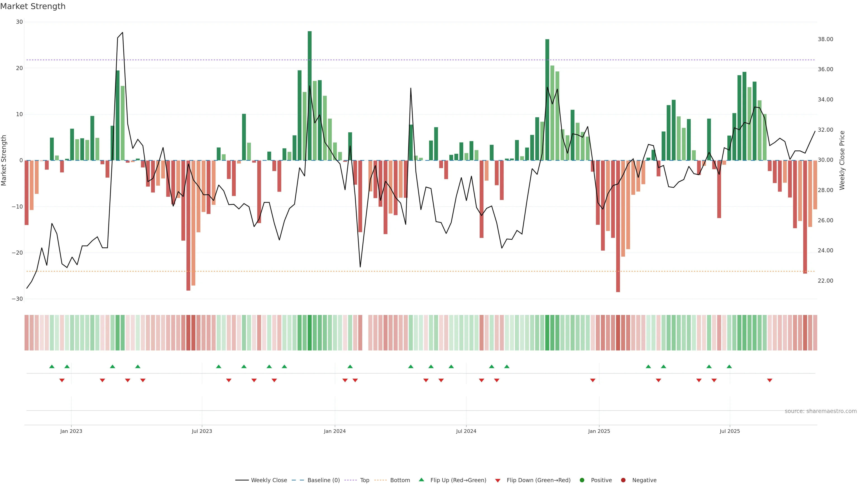
Task: Click the Weekly Close Price axis title
Action: pyautogui.click(x=842, y=160)
